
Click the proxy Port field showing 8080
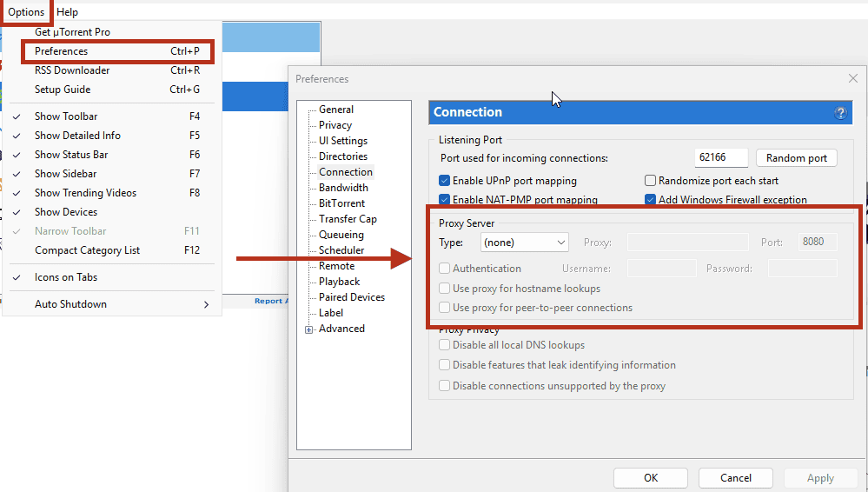click(818, 242)
